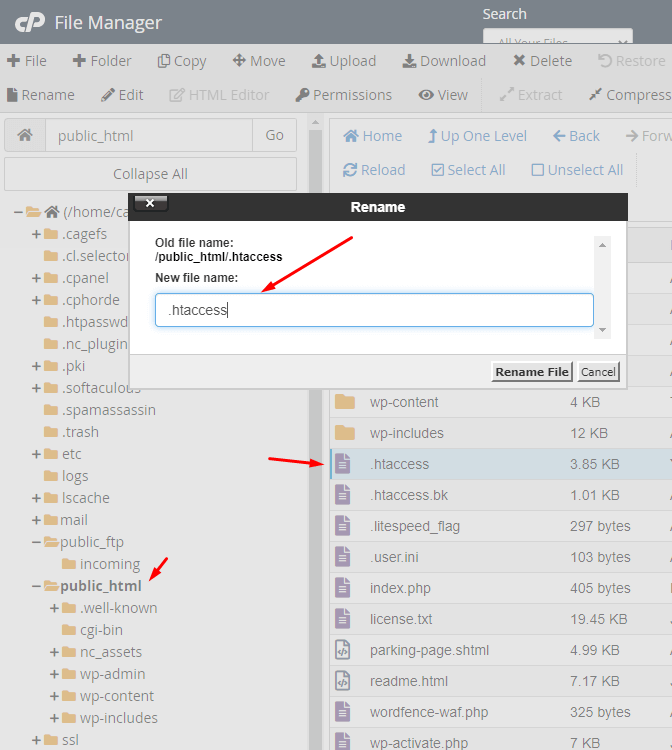Click Unselect All checkbox link
672x750 pixels.
[577, 170]
